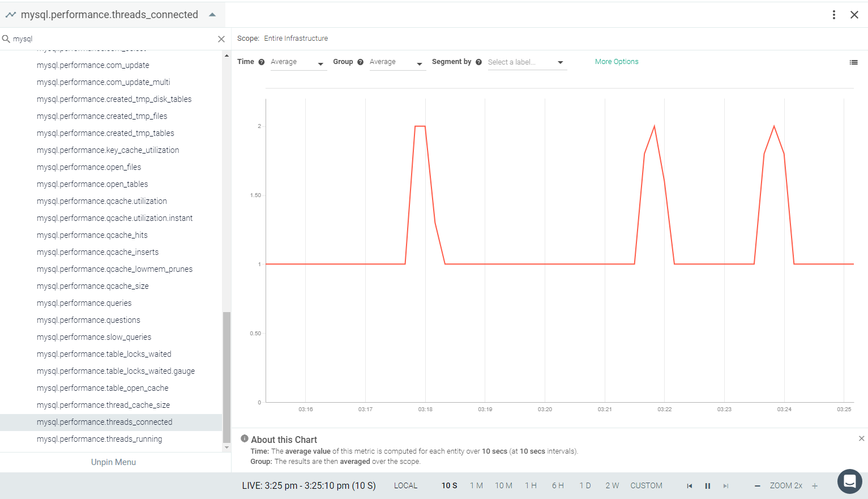Show help for Group aggregation

pyautogui.click(x=360, y=62)
